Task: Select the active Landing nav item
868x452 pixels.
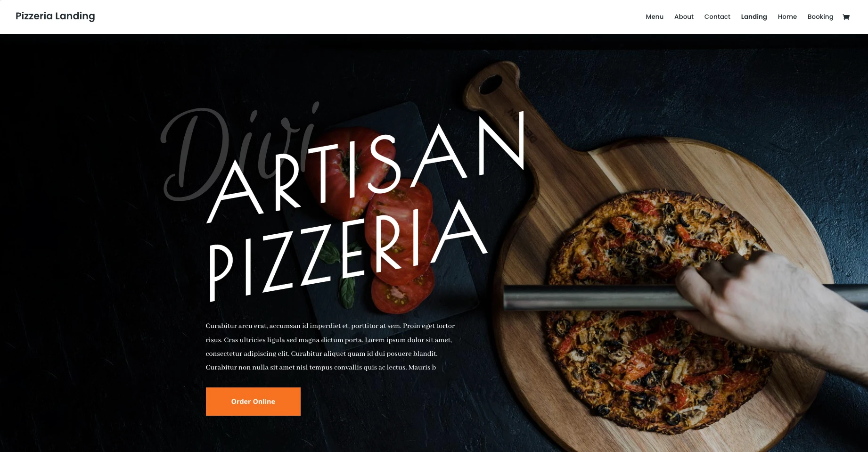Action: click(754, 17)
